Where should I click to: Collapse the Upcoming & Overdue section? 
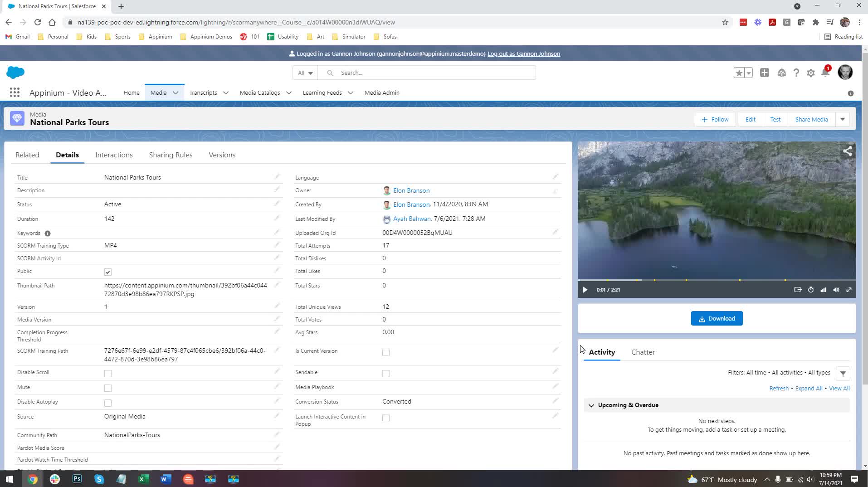point(591,405)
